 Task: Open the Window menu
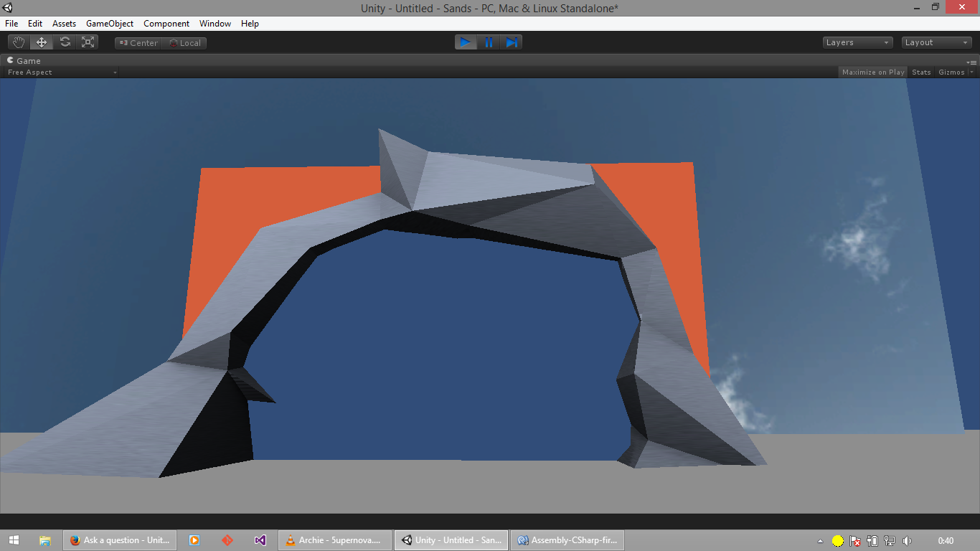[x=215, y=24]
